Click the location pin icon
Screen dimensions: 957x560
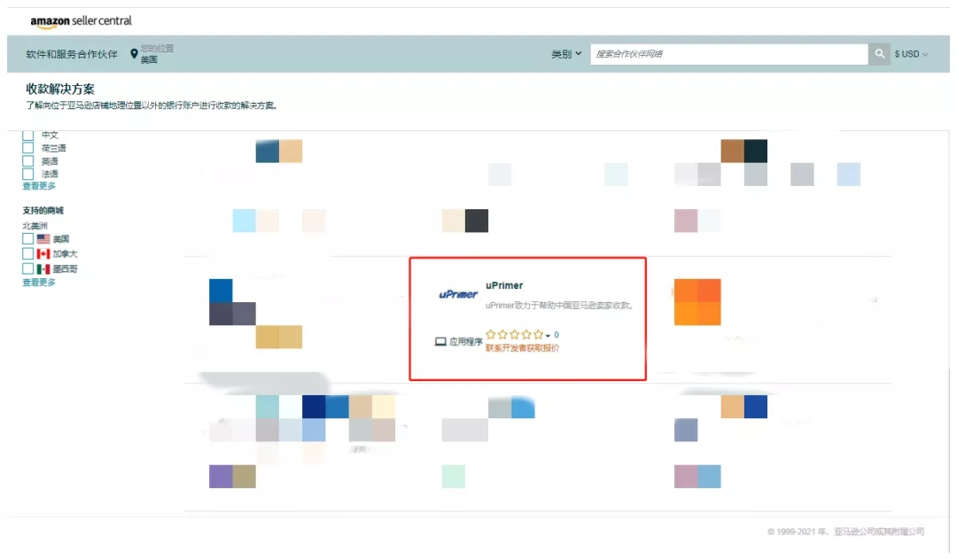pyautogui.click(x=135, y=54)
